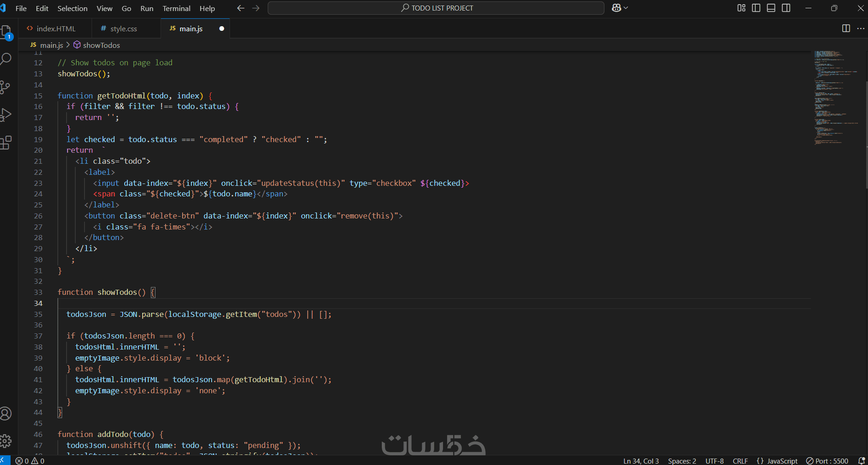The image size is (868, 465).
Task: Open errors and warnings count in the status bar
Action: 30,460
